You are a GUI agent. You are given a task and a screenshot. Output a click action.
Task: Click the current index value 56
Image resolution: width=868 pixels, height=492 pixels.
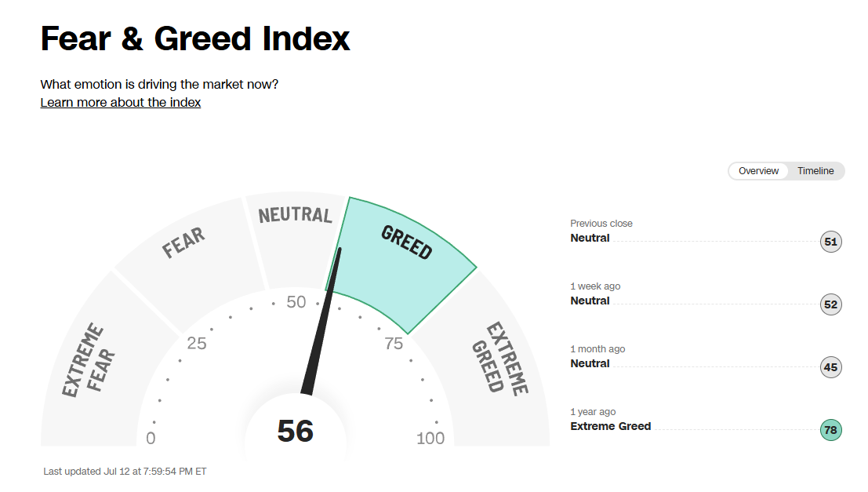(x=296, y=432)
